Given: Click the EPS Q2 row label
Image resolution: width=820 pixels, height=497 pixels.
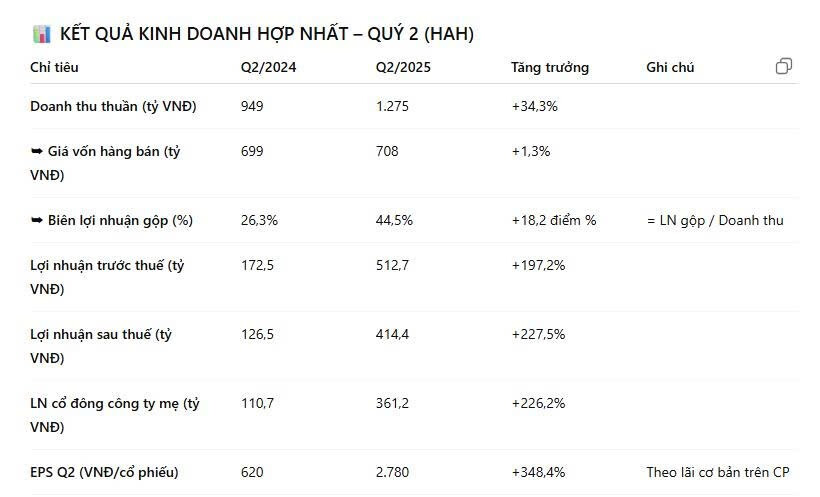Looking at the screenshot, I should click(x=104, y=471).
